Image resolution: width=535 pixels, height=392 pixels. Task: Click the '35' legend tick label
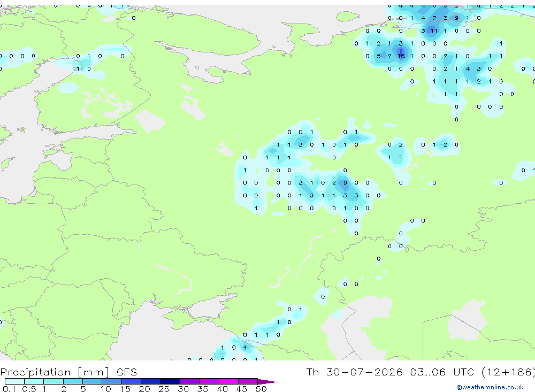pos(203,389)
